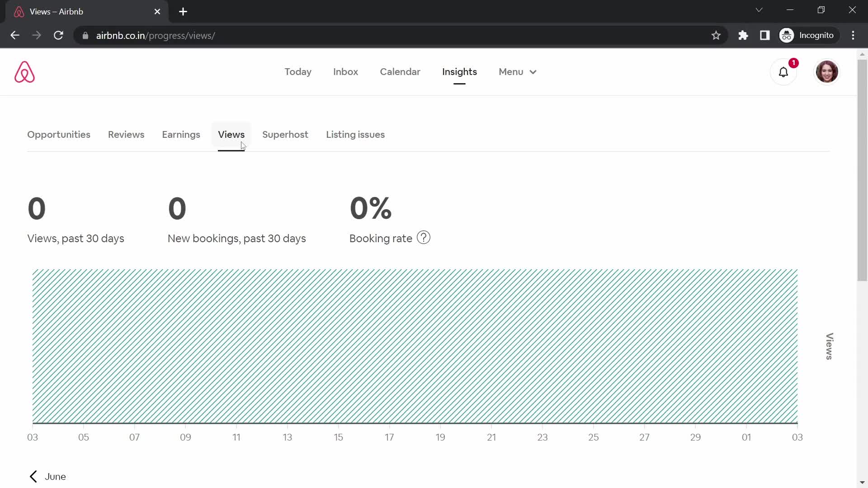868x488 pixels.
Task: Click the chart axis label 15
Action: point(339,437)
